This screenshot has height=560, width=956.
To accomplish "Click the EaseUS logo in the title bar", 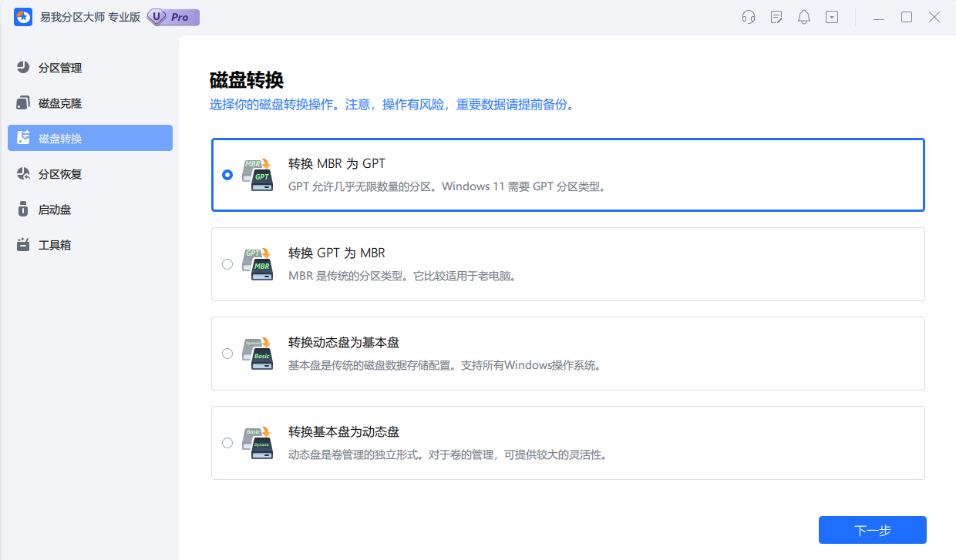I will click(22, 17).
